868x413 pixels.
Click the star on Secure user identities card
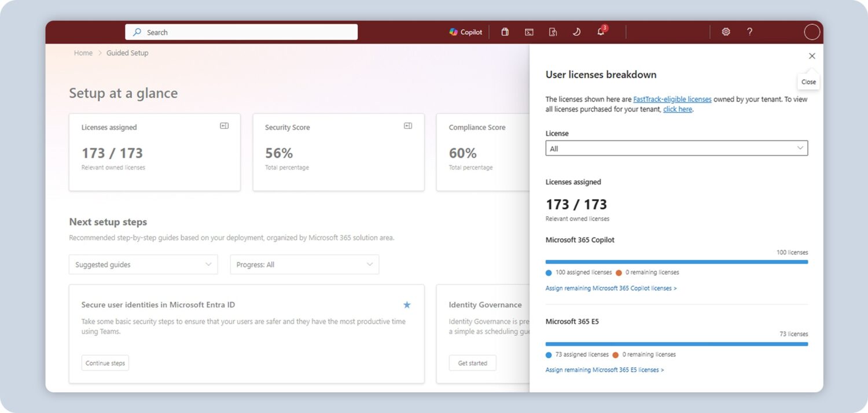[407, 305]
